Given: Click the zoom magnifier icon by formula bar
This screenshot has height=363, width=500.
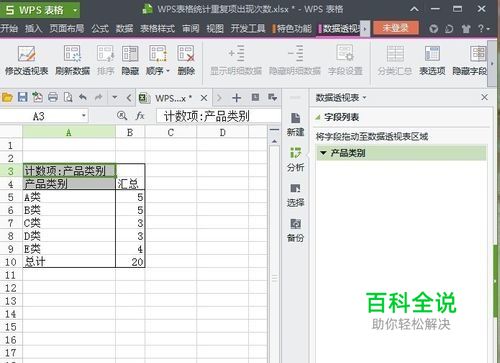Looking at the screenshot, I should point(122,116).
